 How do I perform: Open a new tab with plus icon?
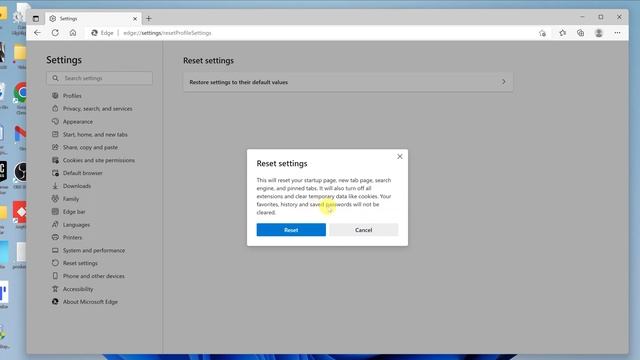pyautogui.click(x=149, y=18)
